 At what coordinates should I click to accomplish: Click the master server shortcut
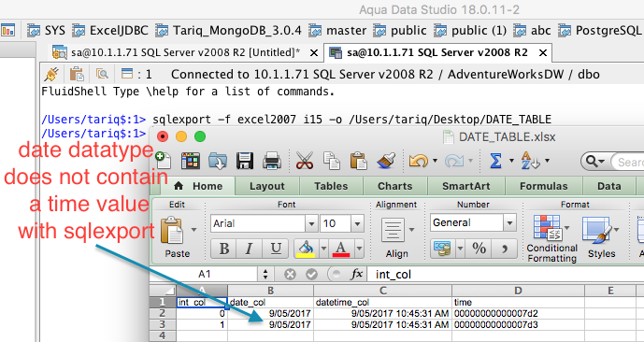[x=337, y=31]
